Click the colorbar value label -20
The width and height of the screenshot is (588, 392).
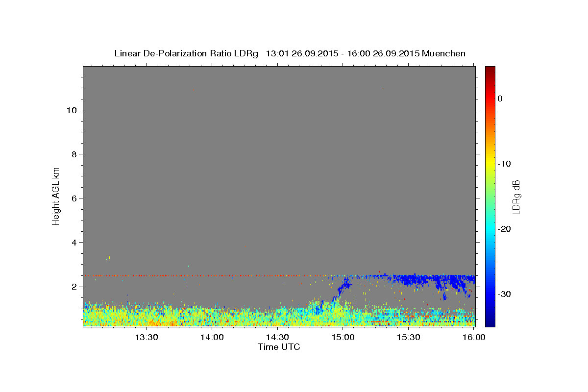click(x=504, y=229)
